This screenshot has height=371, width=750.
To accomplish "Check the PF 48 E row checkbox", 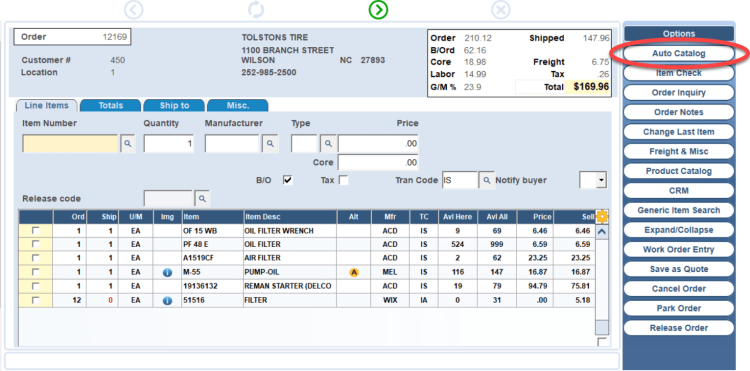I will (x=35, y=244).
